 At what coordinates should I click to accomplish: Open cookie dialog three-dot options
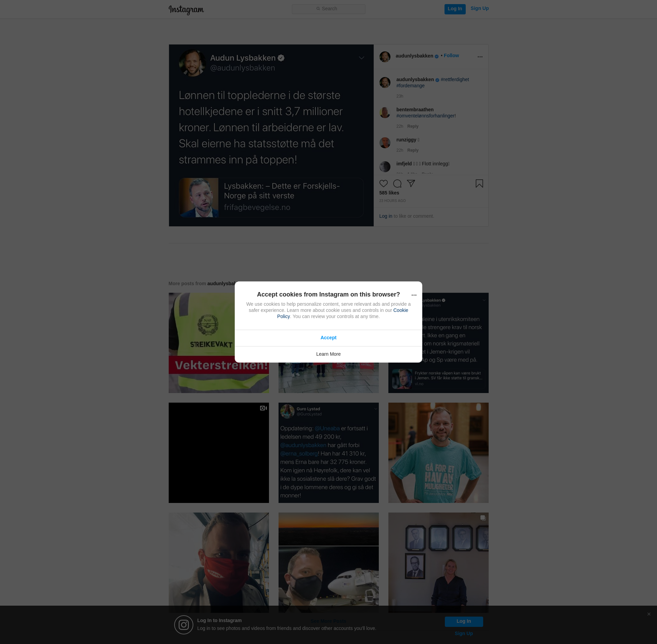click(x=414, y=295)
